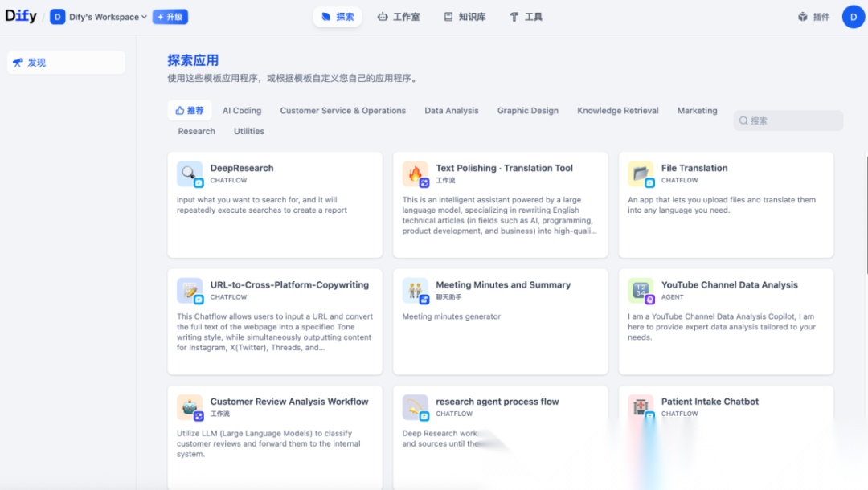Image resolution: width=868 pixels, height=490 pixels.
Task: Click the user account avatar D
Action: [853, 17]
